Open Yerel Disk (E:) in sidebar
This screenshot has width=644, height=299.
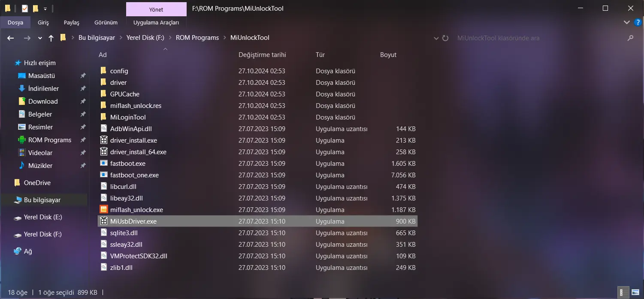pyautogui.click(x=43, y=217)
